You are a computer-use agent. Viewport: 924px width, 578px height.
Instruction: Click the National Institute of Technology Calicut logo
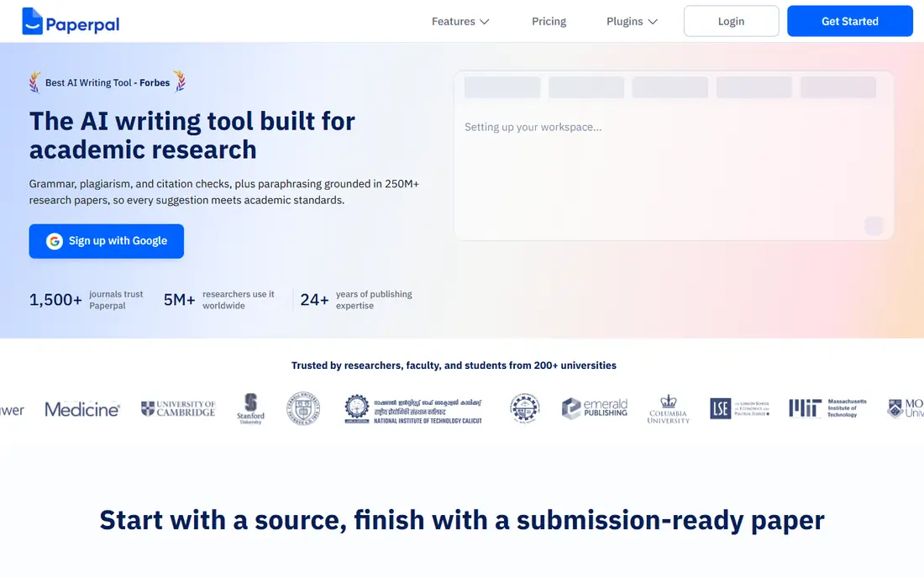tap(413, 409)
